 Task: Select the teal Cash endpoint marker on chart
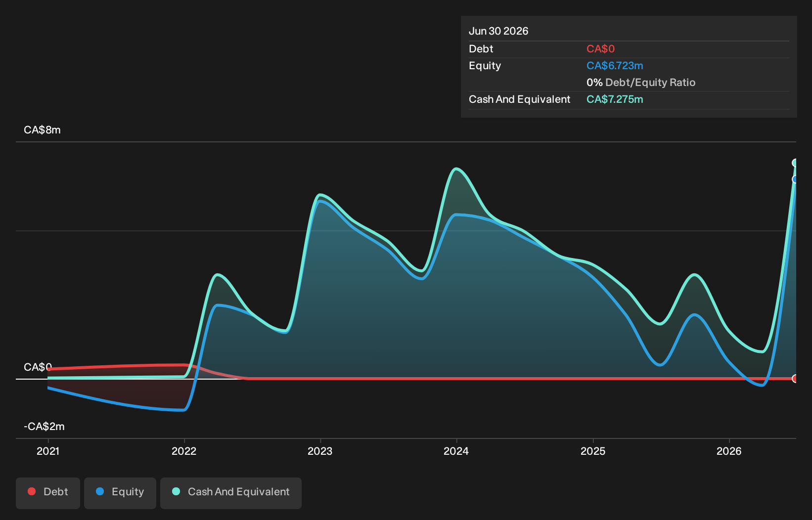(x=795, y=163)
